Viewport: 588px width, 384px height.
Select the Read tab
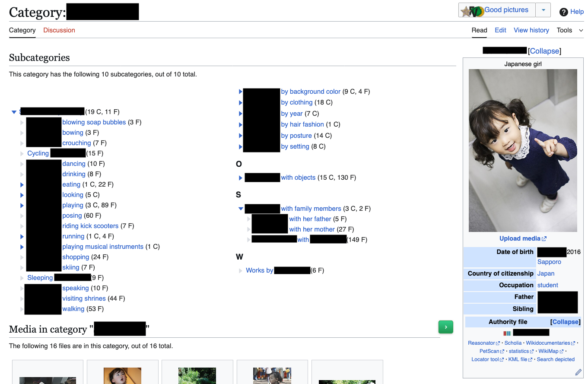(479, 30)
